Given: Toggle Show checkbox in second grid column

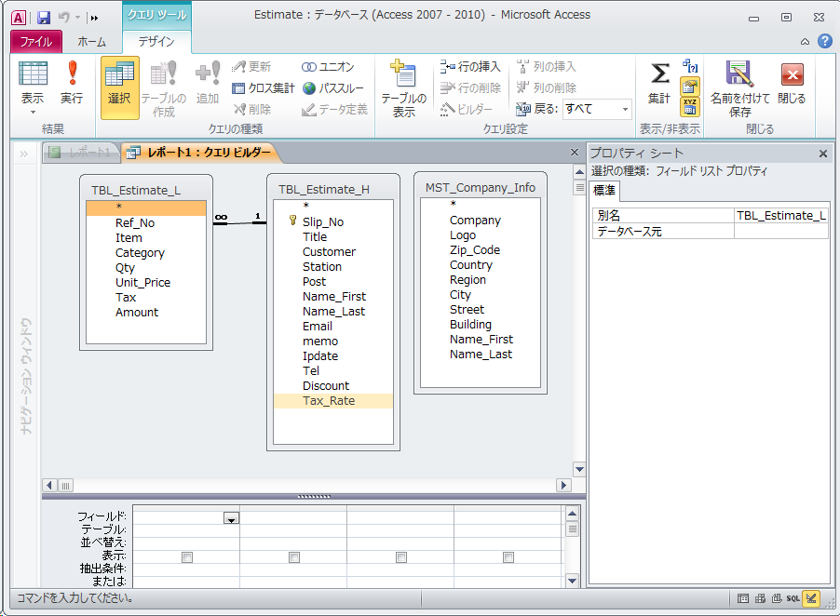Looking at the screenshot, I should click(x=294, y=557).
